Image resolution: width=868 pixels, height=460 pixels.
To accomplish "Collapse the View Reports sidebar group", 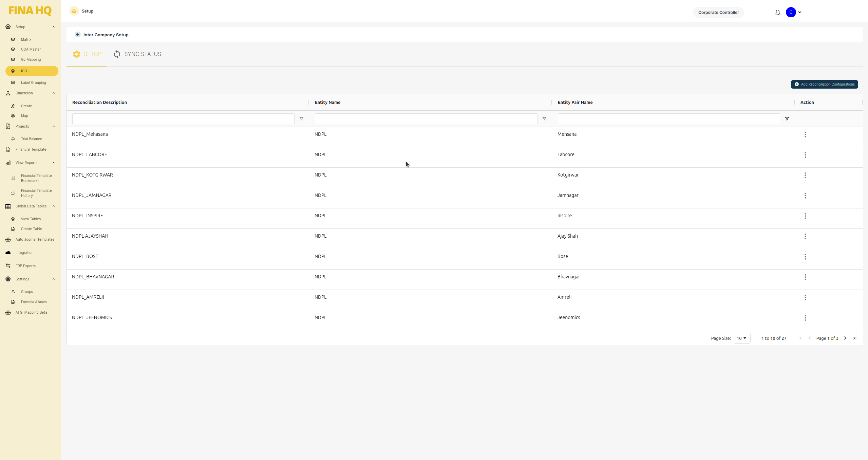I will pos(54,163).
